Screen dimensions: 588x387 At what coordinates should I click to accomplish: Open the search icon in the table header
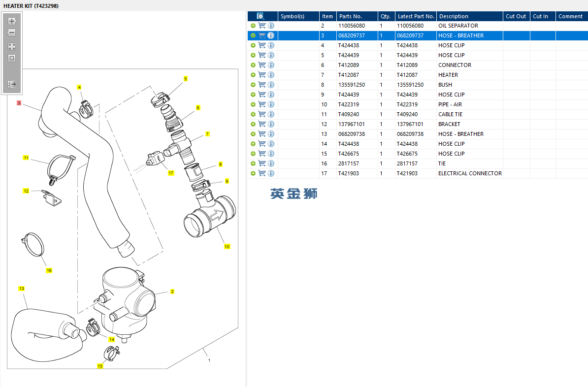point(261,16)
